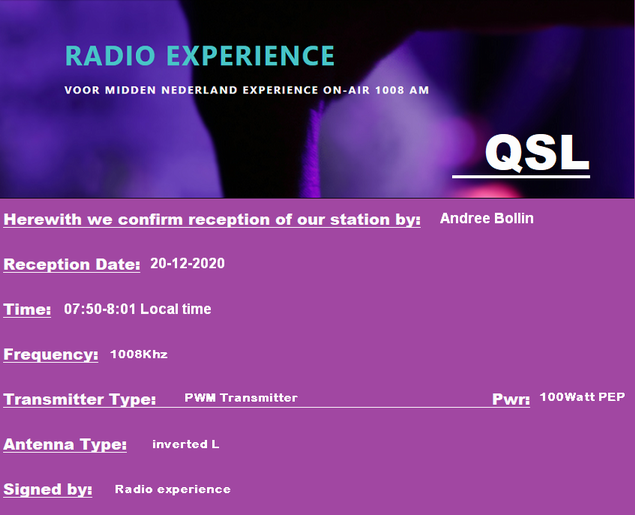
Task: Click the name Andree Bollin
Action: (x=486, y=219)
